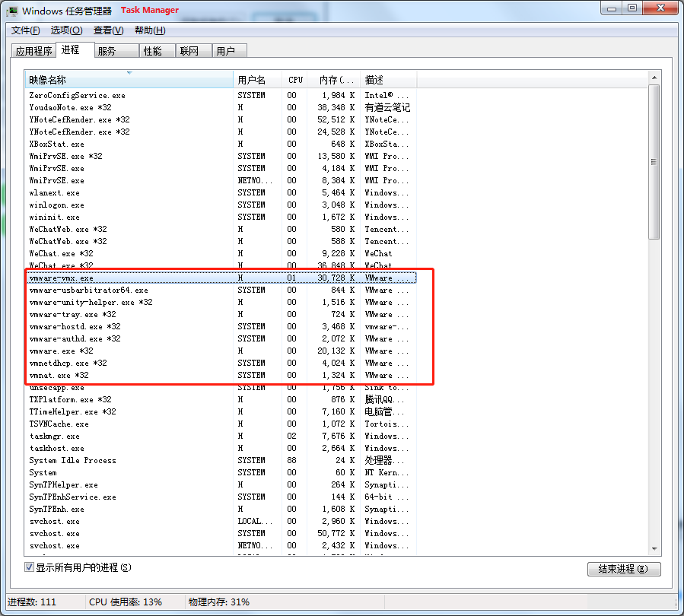This screenshot has height=616, width=684.
Task: Select the TSVNCache.exe process
Action: coord(221,424)
